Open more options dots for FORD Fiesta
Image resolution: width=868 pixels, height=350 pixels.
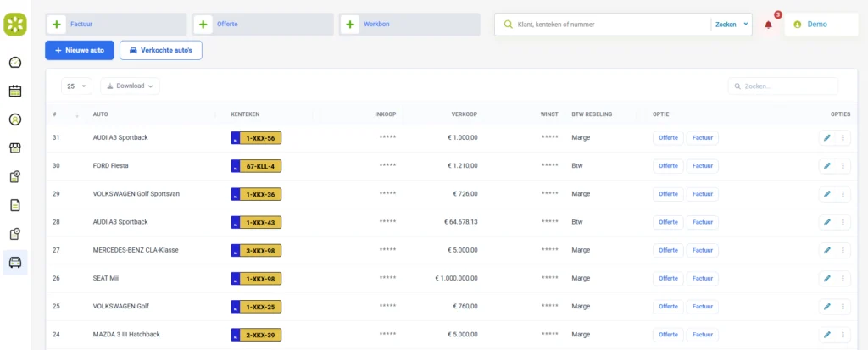pos(843,165)
